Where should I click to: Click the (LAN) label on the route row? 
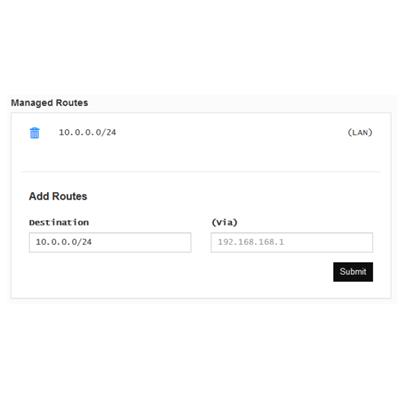[360, 132]
